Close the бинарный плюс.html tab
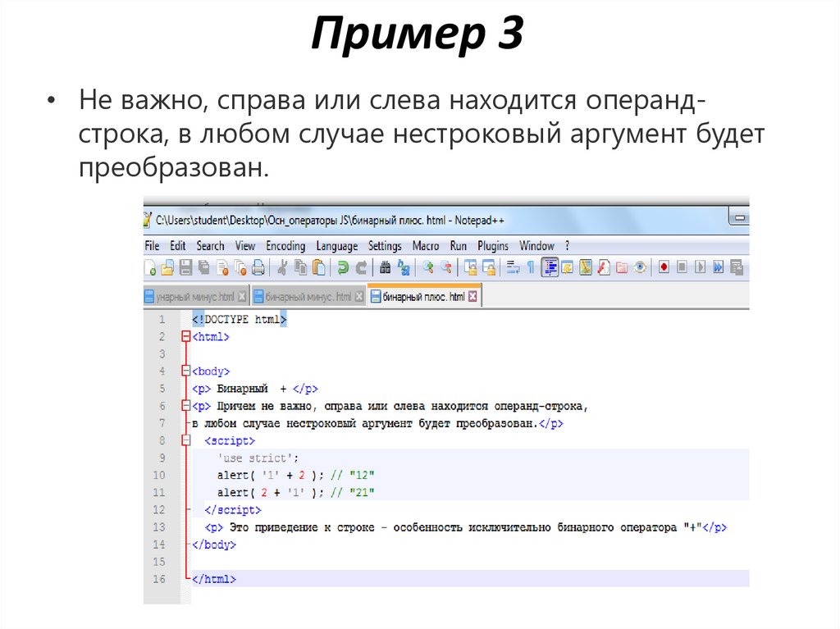Viewport: 840px width, 629px height. [473, 296]
